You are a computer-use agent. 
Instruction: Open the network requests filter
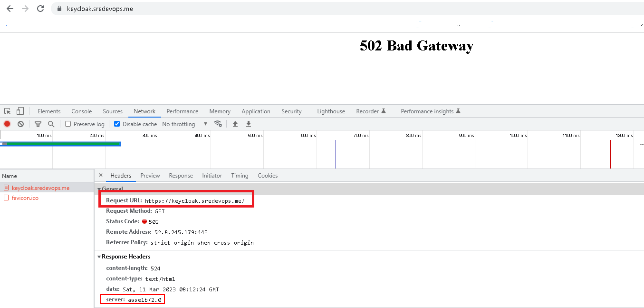(38, 123)
